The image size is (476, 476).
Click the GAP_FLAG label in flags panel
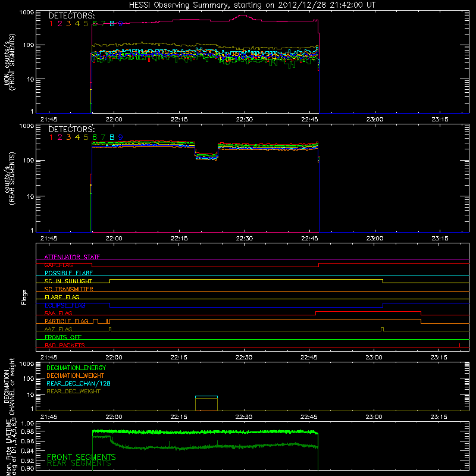[x=58, y=265]
